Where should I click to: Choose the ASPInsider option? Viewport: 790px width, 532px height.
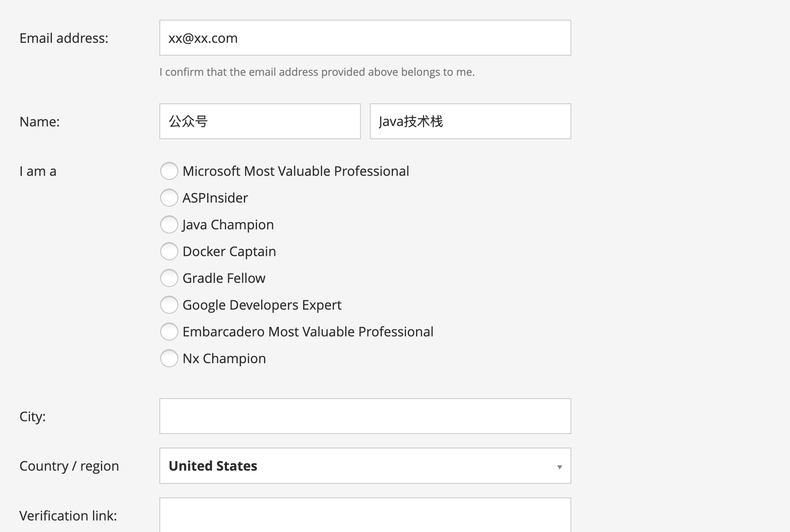click(169, 198)
